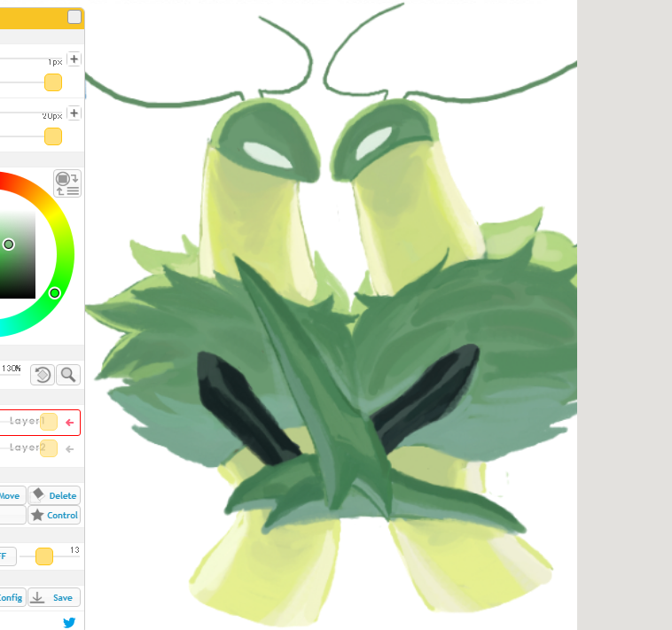
Task: Open the Config button
Action: (x=12, y=597)
